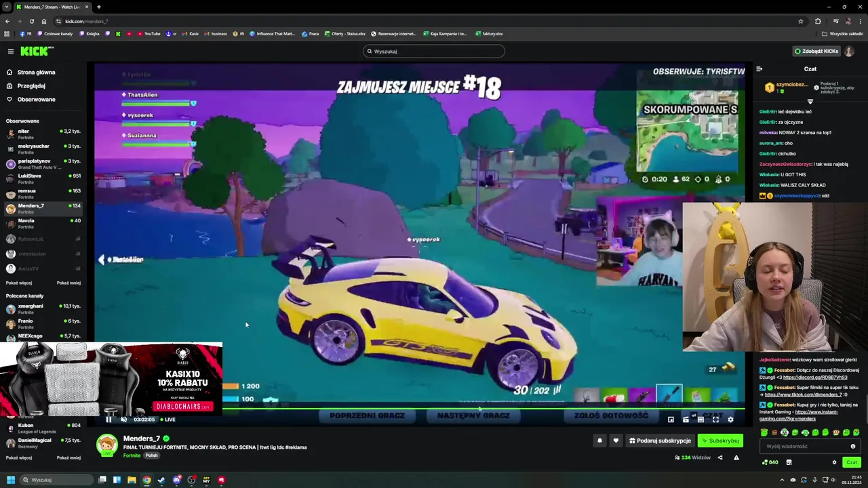868x488 pixels.
Task: Open the mokrysuchar channel in sidebar
Action: (43, 148)
